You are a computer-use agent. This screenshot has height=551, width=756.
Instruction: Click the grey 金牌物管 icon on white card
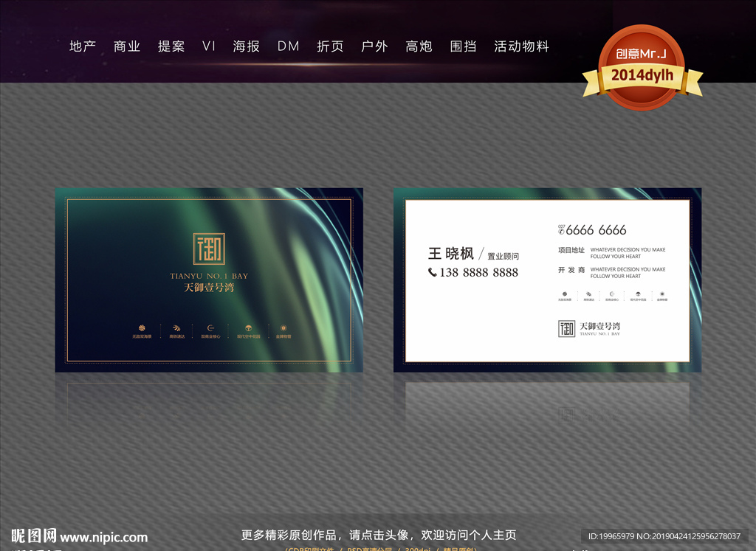[x=662, y=294]
